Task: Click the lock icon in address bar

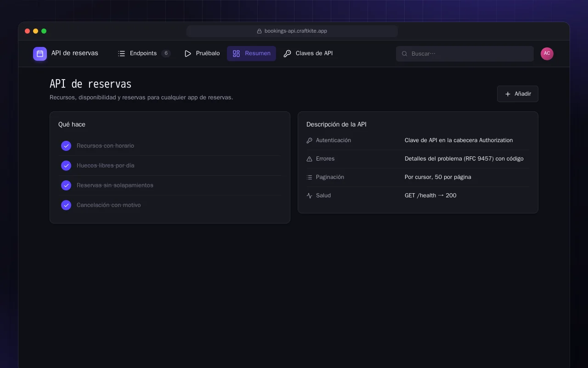Action: [259, 31]
